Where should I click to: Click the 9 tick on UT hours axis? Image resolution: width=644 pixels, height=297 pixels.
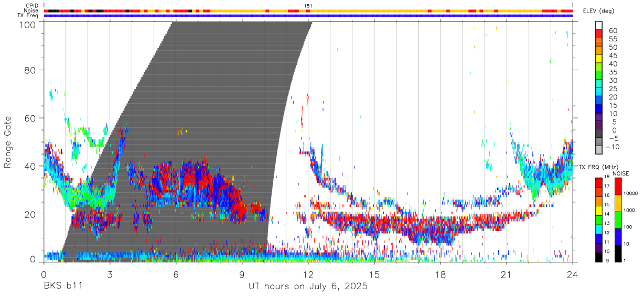pos(242,274)
